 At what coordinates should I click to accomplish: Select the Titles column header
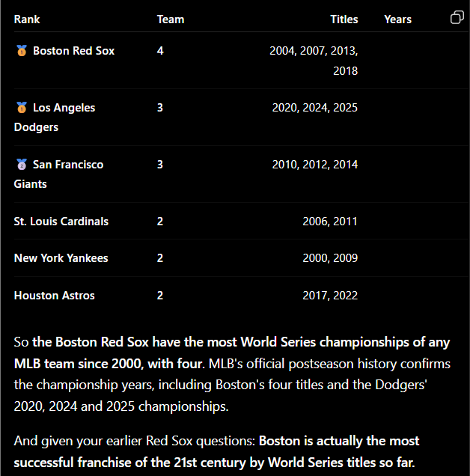pyautogui.click(x=344, y=19)
